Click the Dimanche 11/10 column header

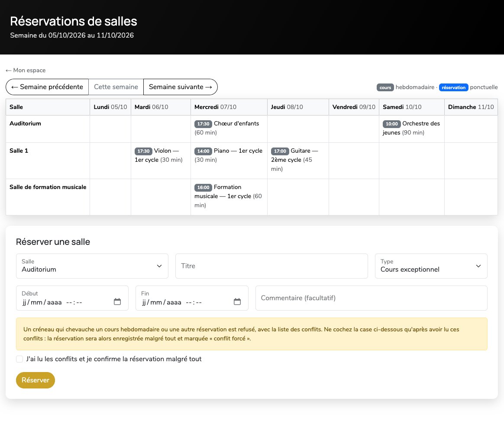(x=471, y=107)
